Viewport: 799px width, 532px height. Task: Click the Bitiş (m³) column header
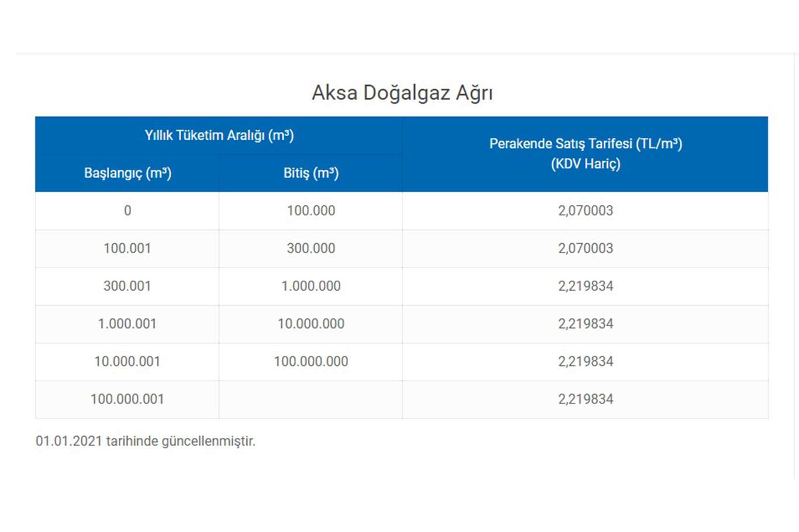point(311,173)
